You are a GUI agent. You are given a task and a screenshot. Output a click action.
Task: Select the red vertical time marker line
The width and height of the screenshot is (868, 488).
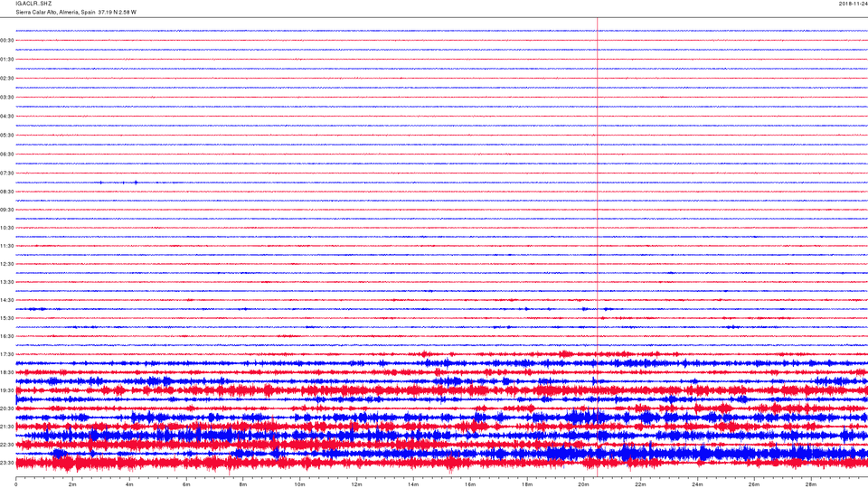coord(598,247)
